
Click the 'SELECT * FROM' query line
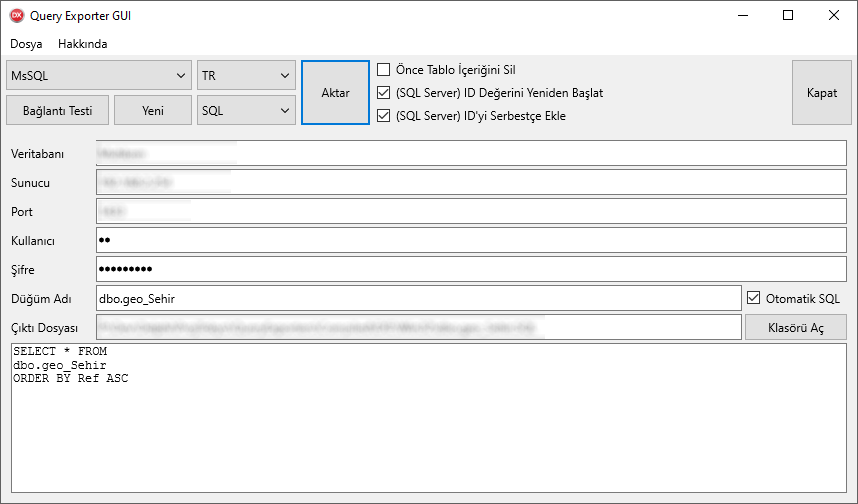click(x=60, y=351)
